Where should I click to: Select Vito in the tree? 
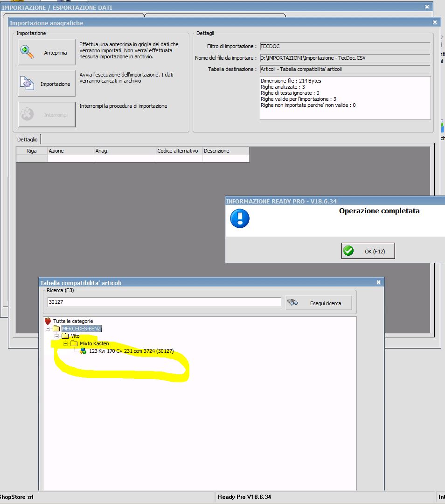click(x=75, y=336)
